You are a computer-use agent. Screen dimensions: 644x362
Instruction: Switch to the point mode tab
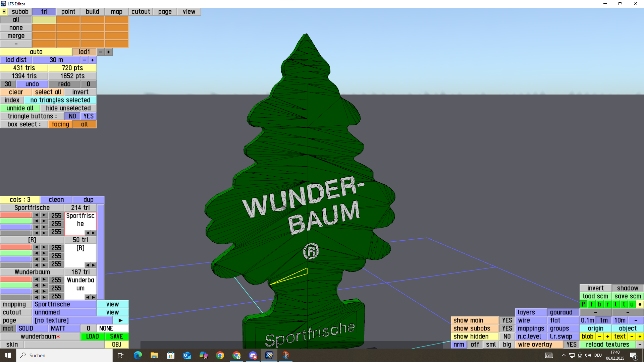coord(68,12)
